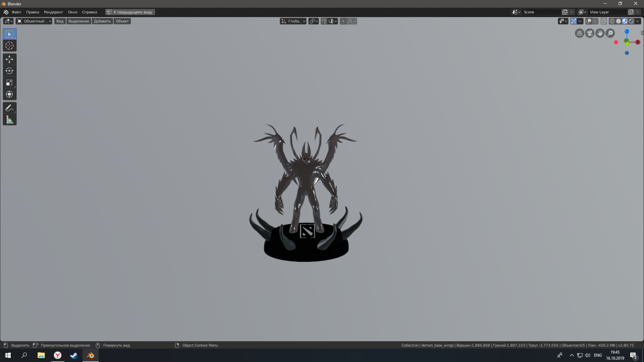The width and height of the screenshot is (644, 362).
Task: Open the Рендеринг menu
Action: (53, 12)
